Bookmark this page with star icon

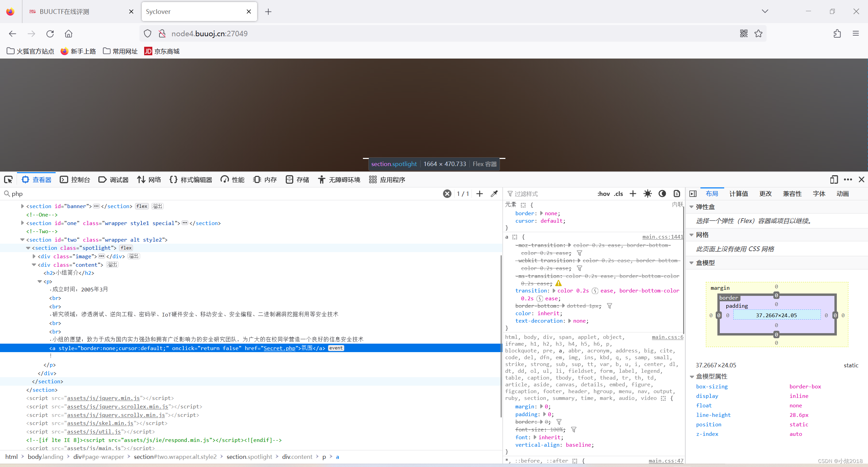click(758, 34)
